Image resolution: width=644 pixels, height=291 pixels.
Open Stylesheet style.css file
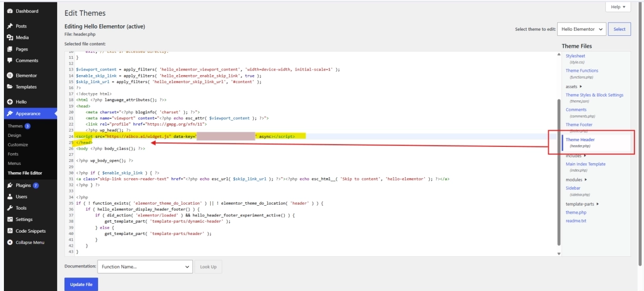576,56
